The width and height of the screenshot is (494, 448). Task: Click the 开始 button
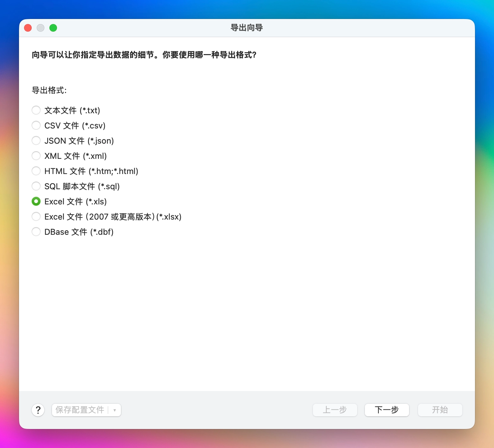pos(440,410)
